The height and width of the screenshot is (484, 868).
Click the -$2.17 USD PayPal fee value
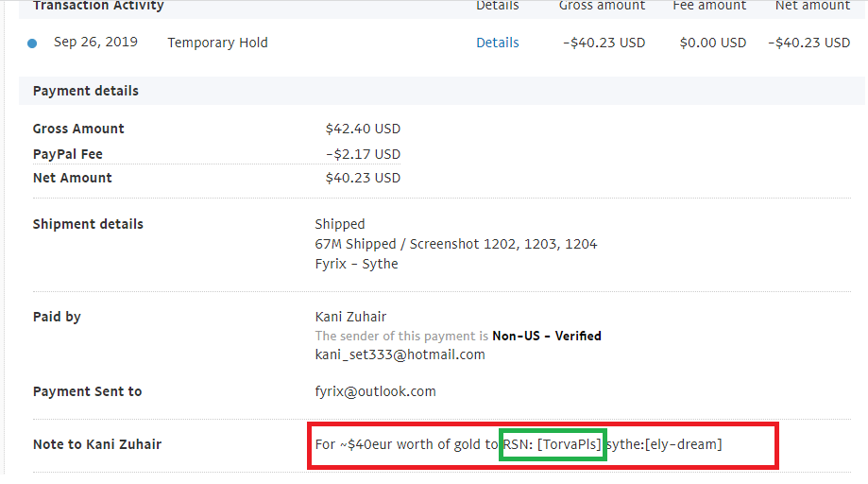(363, 154)
